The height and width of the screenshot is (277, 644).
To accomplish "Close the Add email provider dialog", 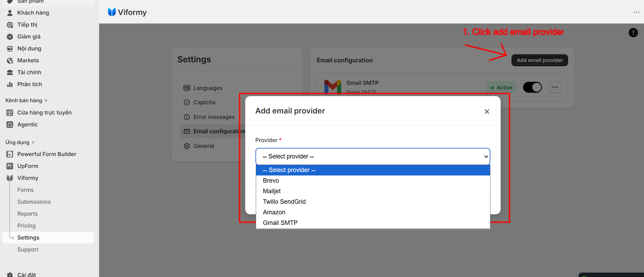I will tap(487, 111).
